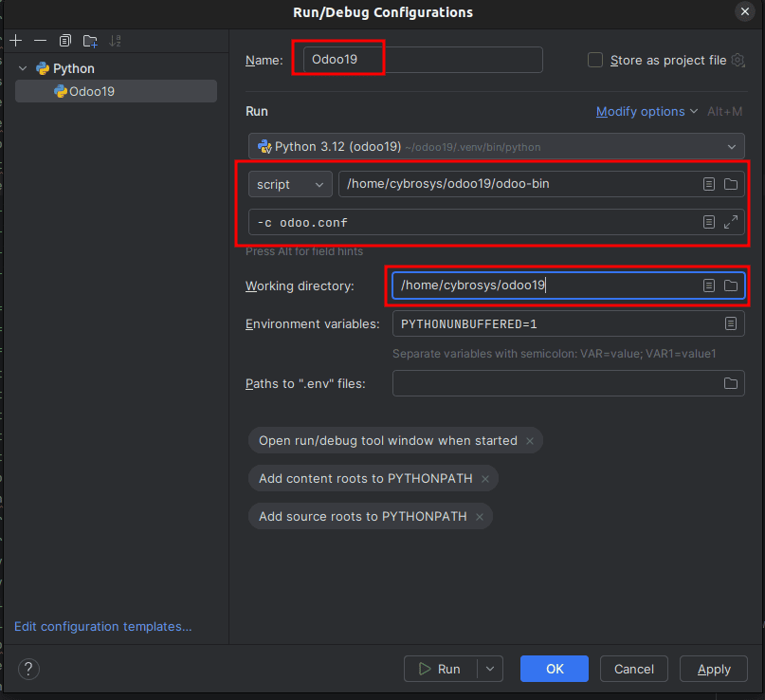
Task: Click the Apply button
Action: (714, 669)
